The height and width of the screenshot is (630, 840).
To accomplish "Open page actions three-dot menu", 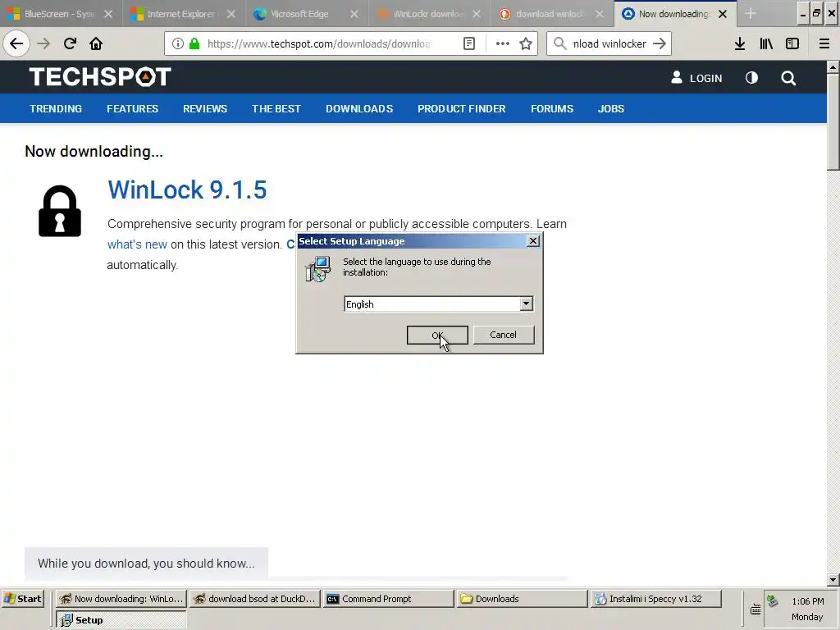I will tap(503, 43).
